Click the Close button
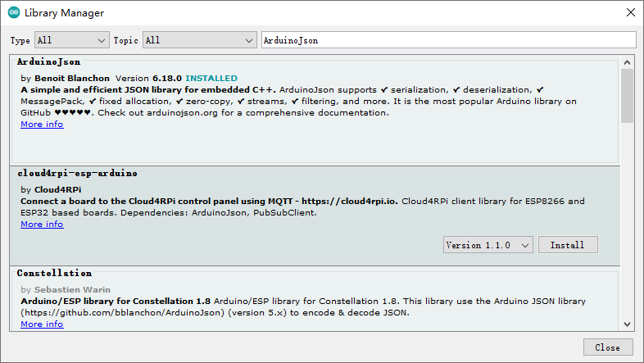Image resolution: width=644 pixels, height=363 pixels. point(608,347)
